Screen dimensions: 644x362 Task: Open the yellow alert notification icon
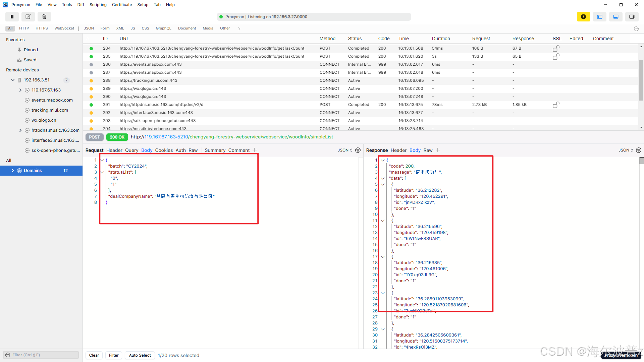[x=584, y=16]
